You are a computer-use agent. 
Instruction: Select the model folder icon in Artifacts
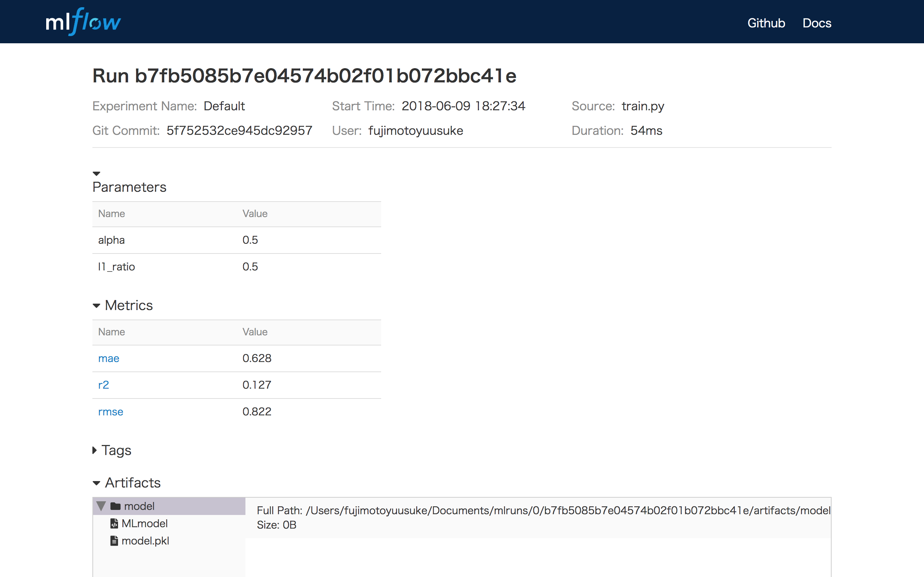point(114,506)
